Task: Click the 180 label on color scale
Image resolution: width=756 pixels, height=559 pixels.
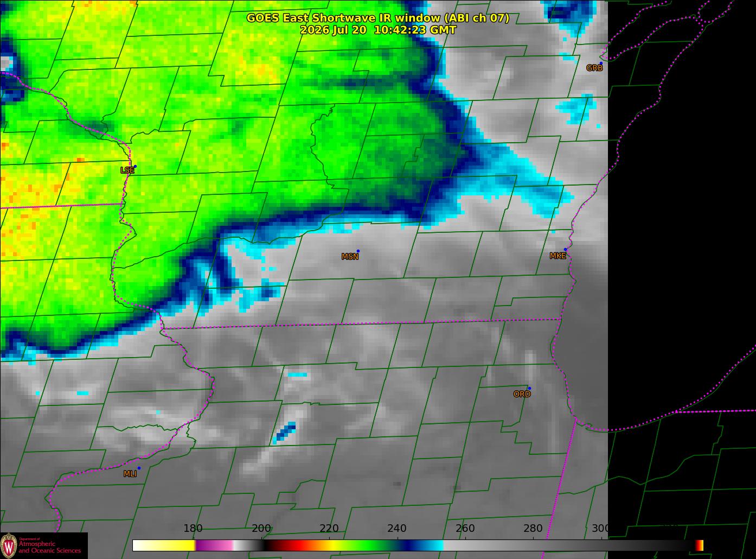Action: tap(193, 529)
